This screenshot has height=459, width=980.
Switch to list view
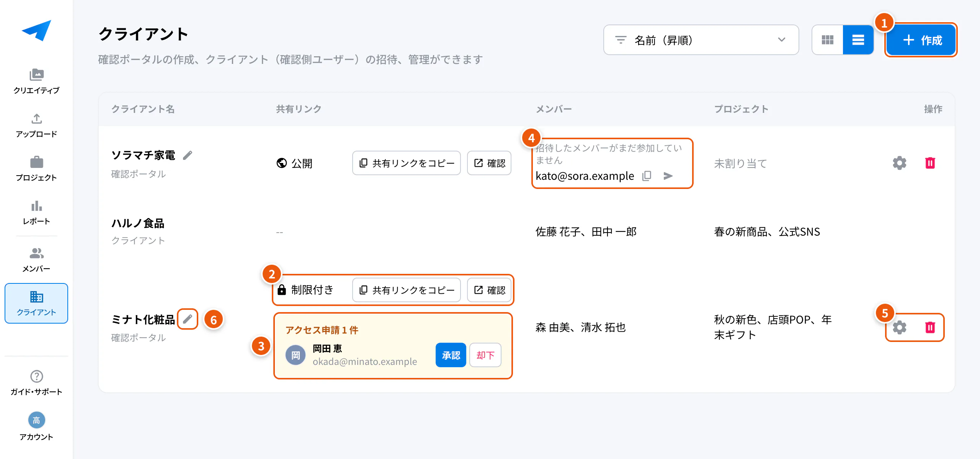point(858,40)
